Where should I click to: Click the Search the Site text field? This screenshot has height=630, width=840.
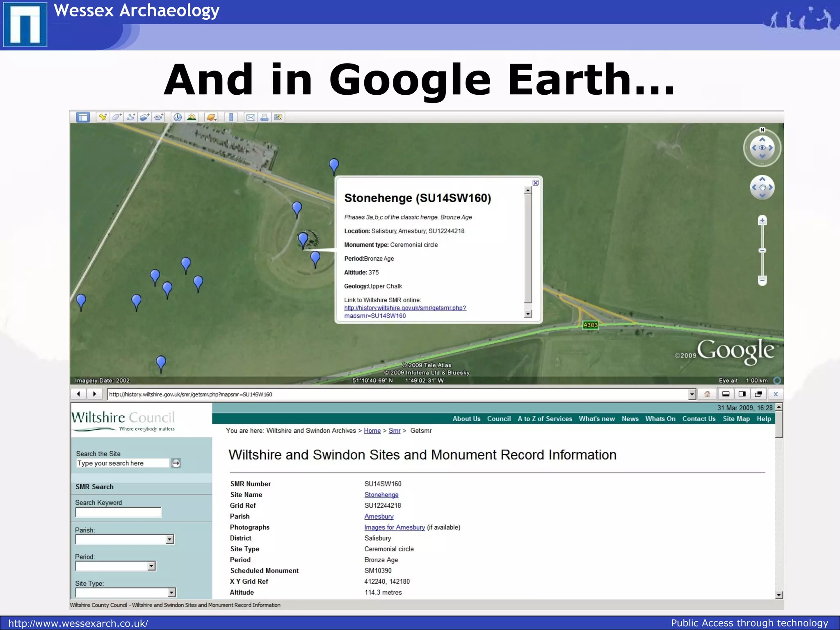[x=123, y=463]
